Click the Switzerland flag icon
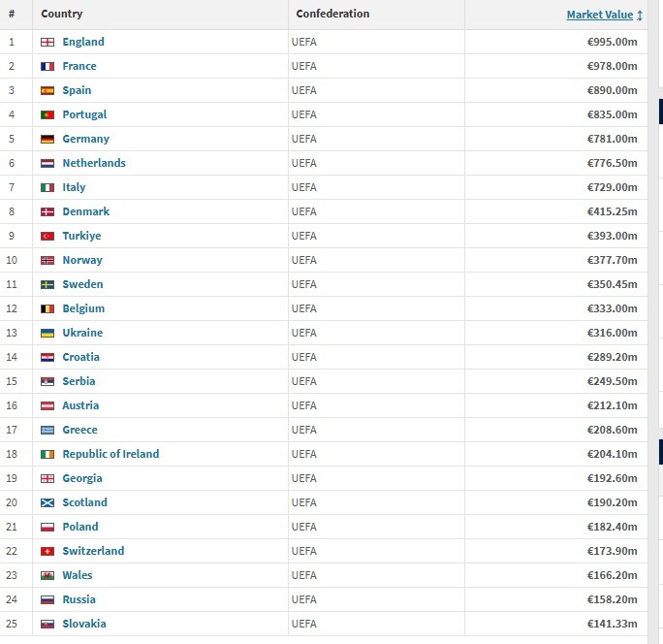Image resolution: width=663 pixels, height=644 pixels. coord(47,551)
